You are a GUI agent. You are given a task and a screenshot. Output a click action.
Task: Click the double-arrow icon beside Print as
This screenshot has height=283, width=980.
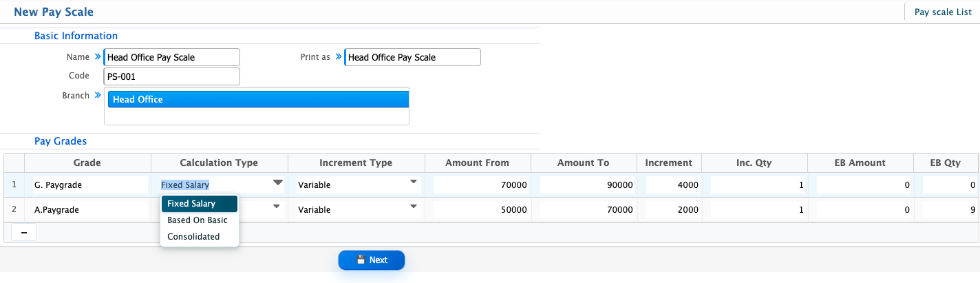coord(338,57)
